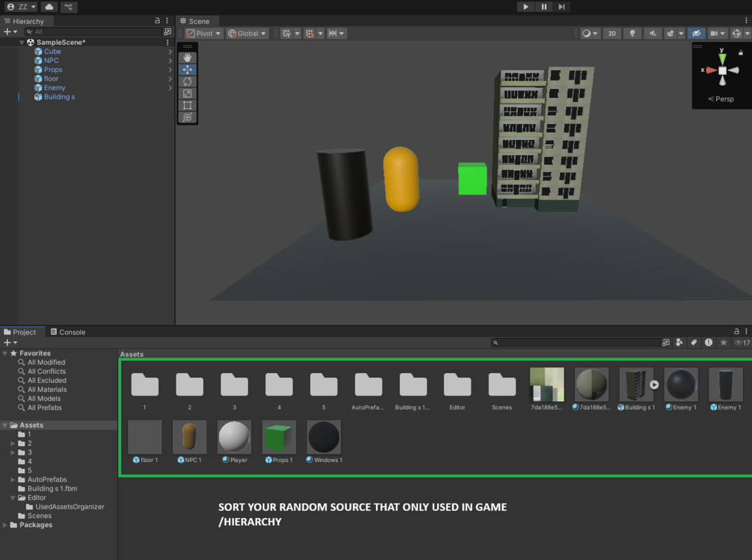The height and width of the screenshot is (560, 752).
Task: Select the Hand tool in Scene toolbar
Action: pos(187,58)
